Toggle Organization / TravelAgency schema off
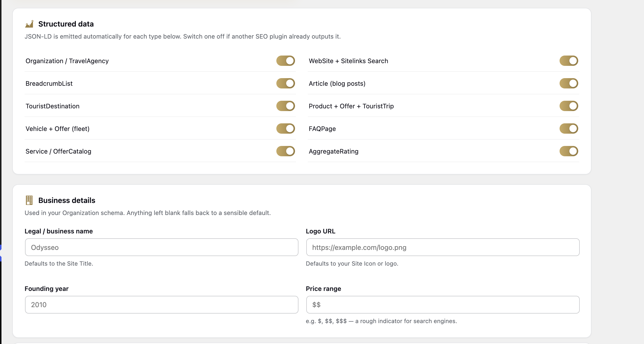 (x=285, y=61)
